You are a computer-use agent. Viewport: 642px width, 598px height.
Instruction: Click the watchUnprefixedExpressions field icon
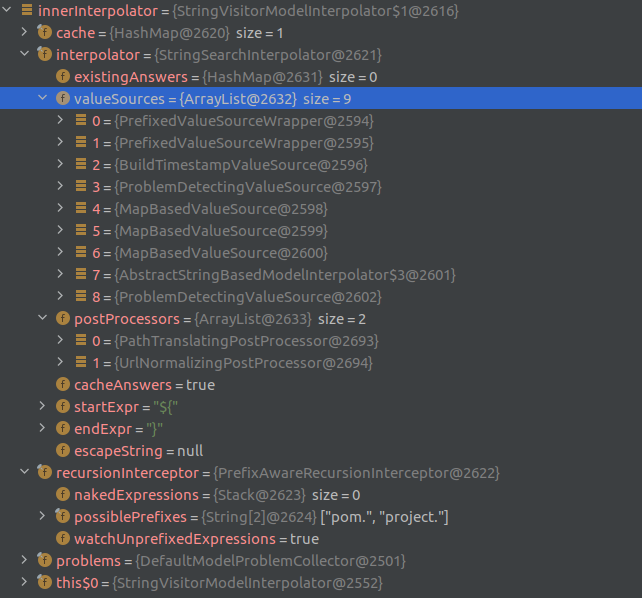(63, 538)
